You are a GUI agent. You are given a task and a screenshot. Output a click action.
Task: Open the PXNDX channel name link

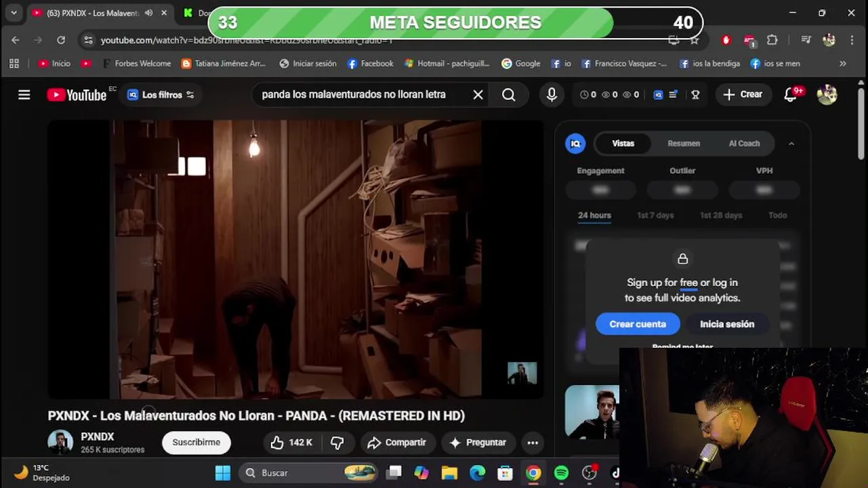[x=97, y=437]
